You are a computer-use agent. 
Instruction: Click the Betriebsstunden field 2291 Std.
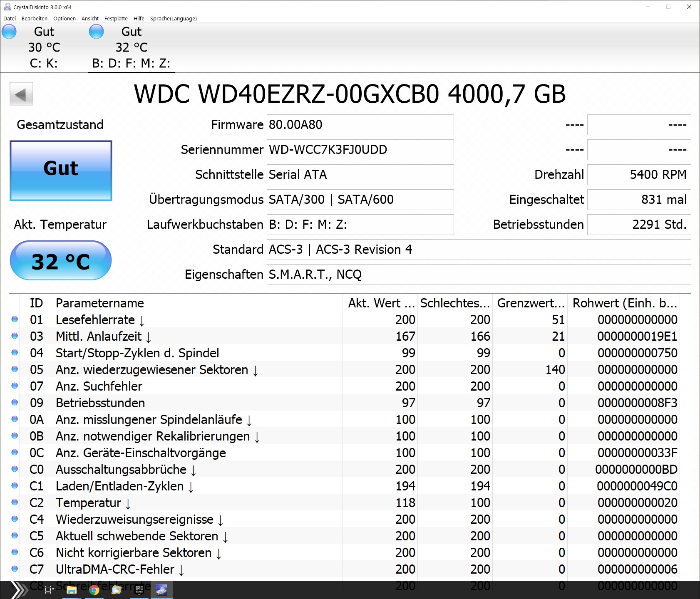click(639, 225)
